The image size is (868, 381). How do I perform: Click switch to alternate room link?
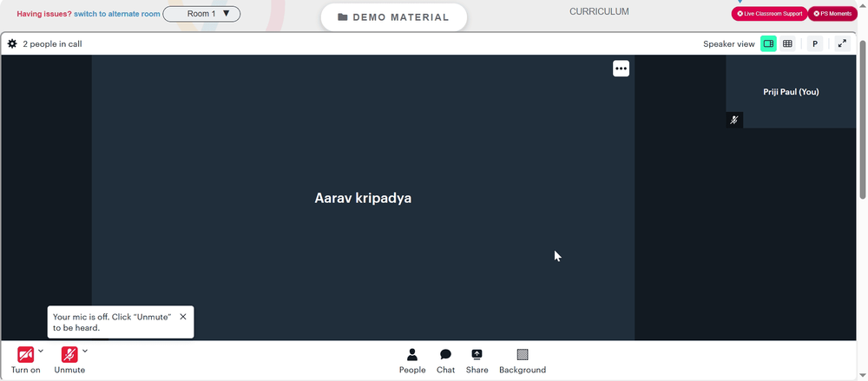117,14
